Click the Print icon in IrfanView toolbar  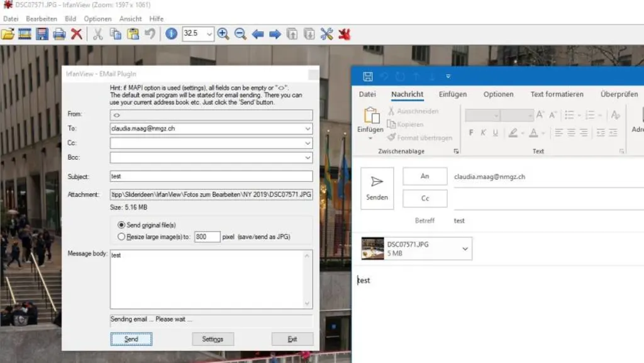59,34
